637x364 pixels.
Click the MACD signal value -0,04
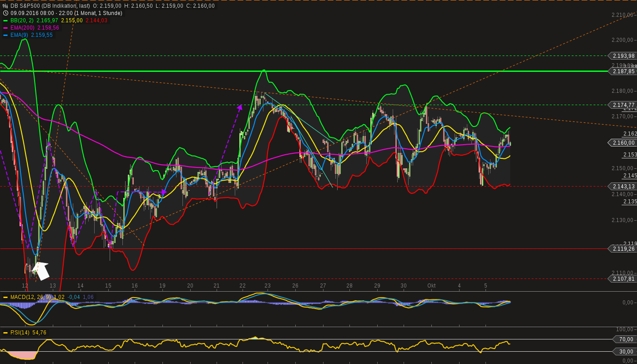[x=74, y=297]
